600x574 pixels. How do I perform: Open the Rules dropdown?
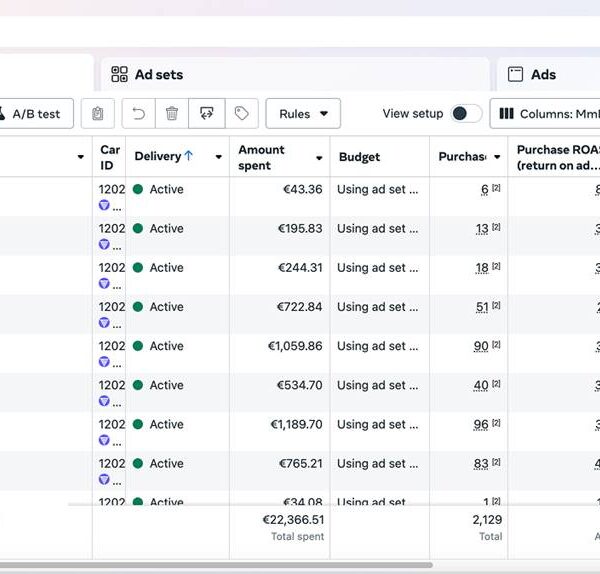tap(303, 114)
